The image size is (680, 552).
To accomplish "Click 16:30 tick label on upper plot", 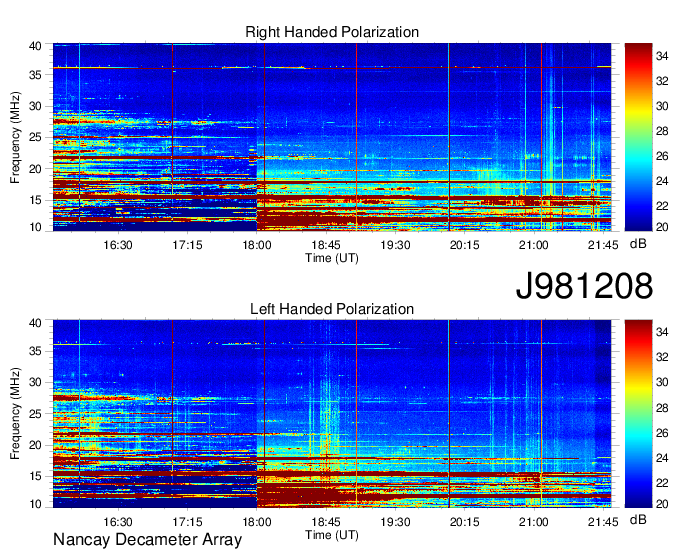I will (x=118, y=245).
